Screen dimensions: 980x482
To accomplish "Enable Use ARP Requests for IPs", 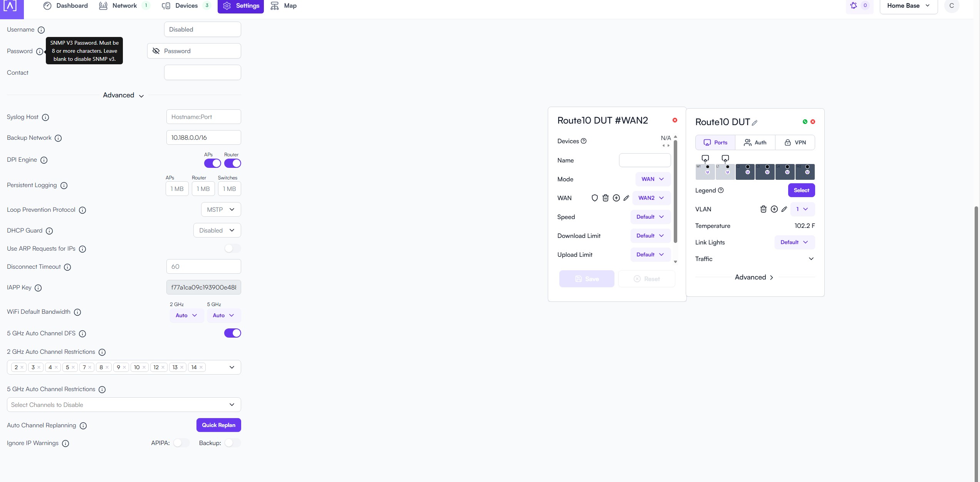I will (x=232, y=248).
